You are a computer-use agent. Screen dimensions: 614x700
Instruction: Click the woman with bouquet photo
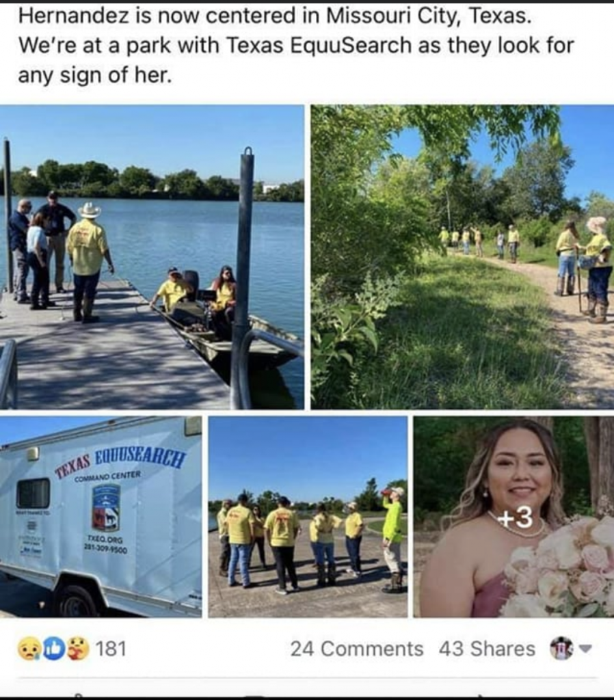pos(513,517)
